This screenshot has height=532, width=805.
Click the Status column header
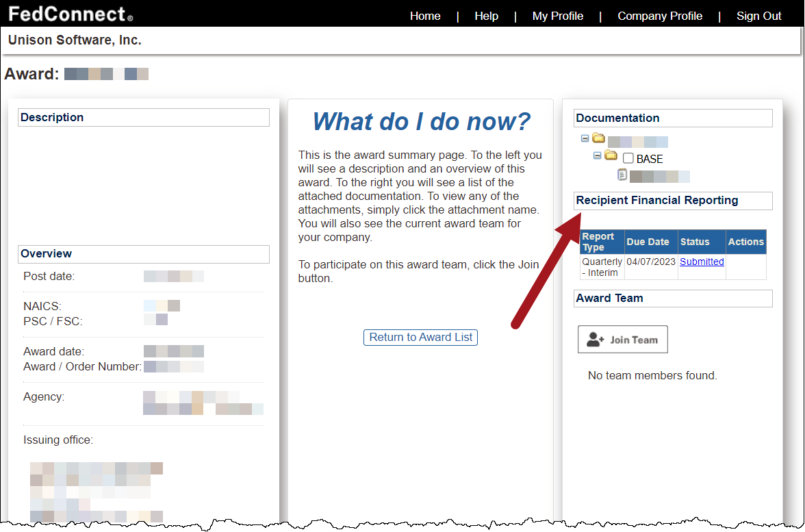click(695, 242)
